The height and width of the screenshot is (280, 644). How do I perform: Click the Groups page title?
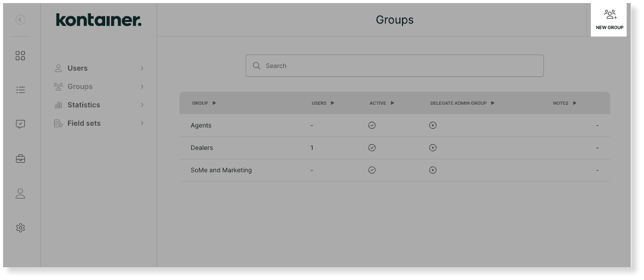tap(395, 20)
